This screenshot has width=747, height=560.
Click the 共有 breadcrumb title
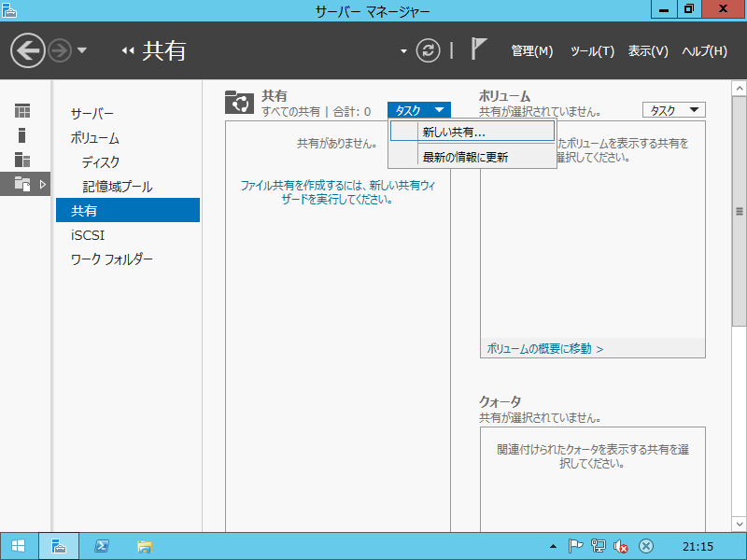[x=164, y=50]
